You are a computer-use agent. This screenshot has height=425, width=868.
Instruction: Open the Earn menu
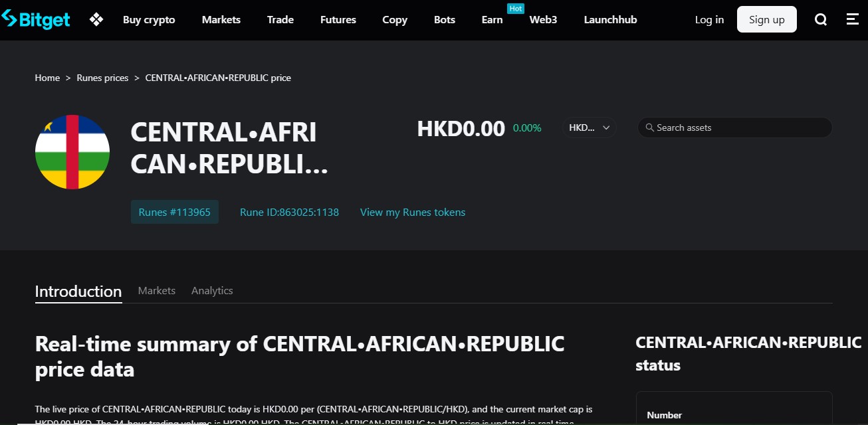coord(492,20)
